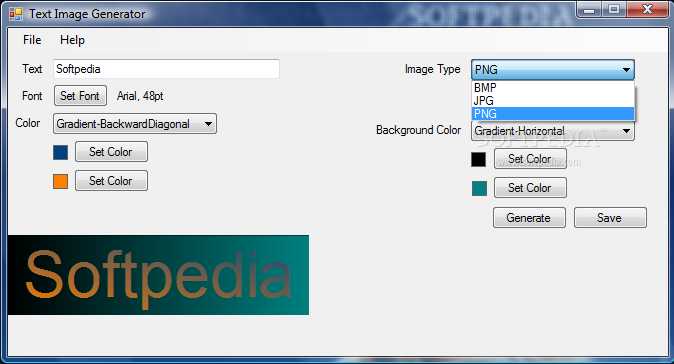Click the teal background color swatch
Viewport: 674px width, 364px height.
(x=479, y=188)
